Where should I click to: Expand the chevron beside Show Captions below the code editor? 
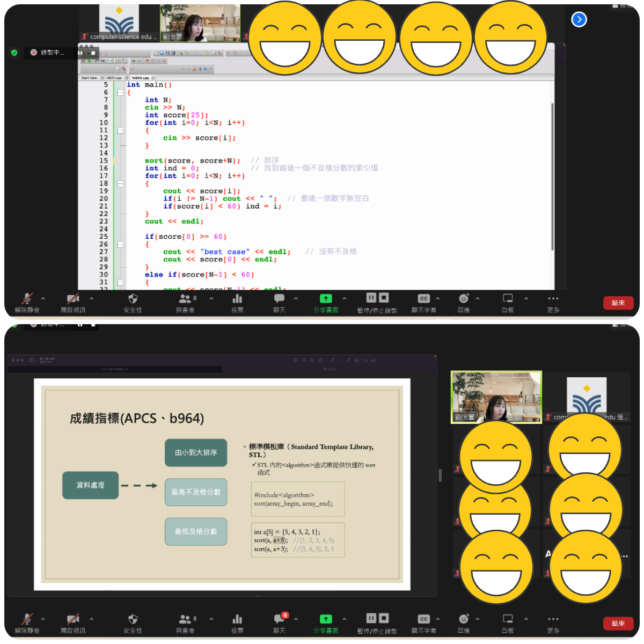pyautogui.click(x=438, y=298)
